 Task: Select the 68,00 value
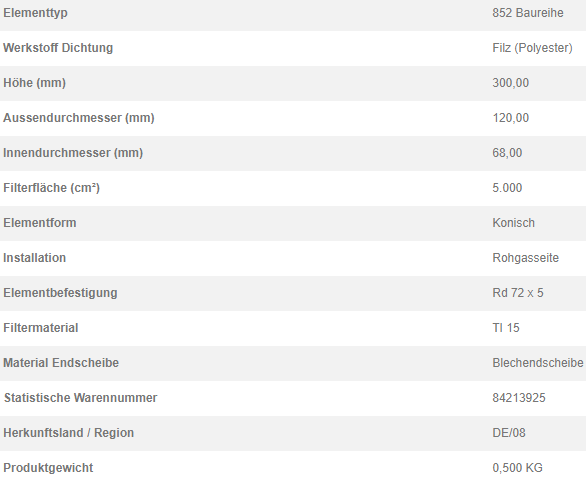[507, 153]
